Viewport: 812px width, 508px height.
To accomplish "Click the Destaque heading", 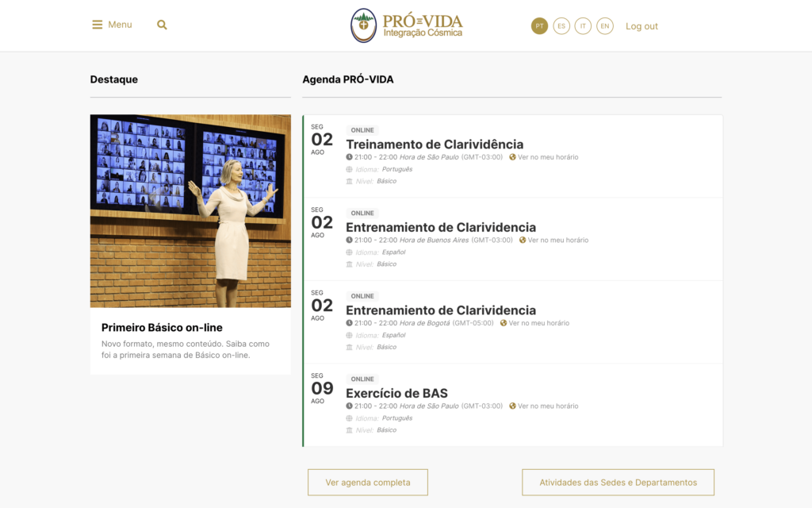I will point(114,79).
